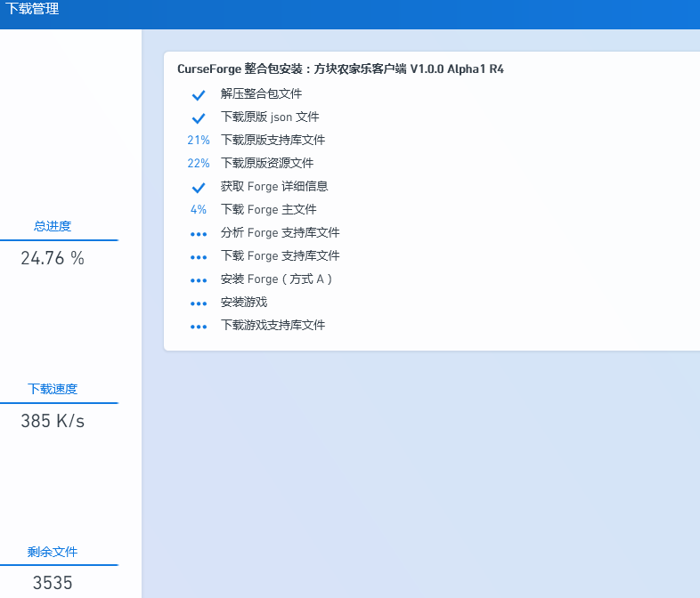This screenshot has width=700, height=598.
Task: Click the 3535 remaining files count
Action: [53, 583]
